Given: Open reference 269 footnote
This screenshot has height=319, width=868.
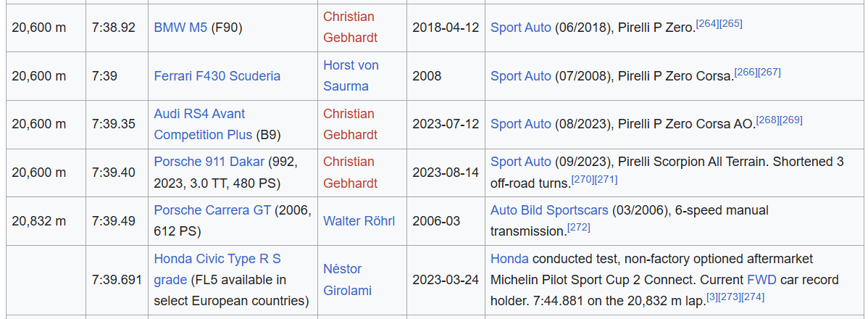Looking at the screenshot, I should click(x=790, y=120).
